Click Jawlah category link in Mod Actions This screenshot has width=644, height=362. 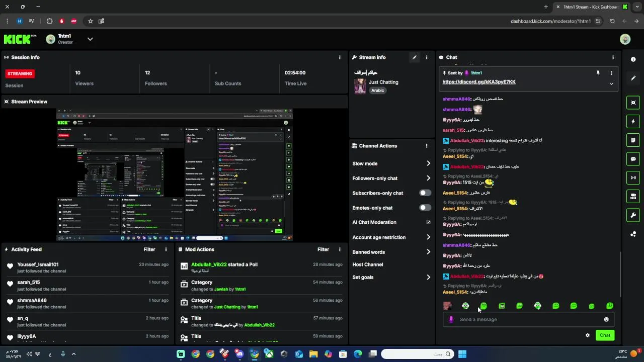click(x=221, y=289)
